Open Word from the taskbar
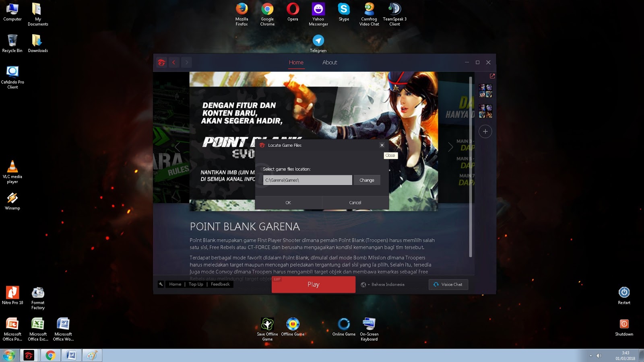This screenshot has height=362, width=644. 71,356
